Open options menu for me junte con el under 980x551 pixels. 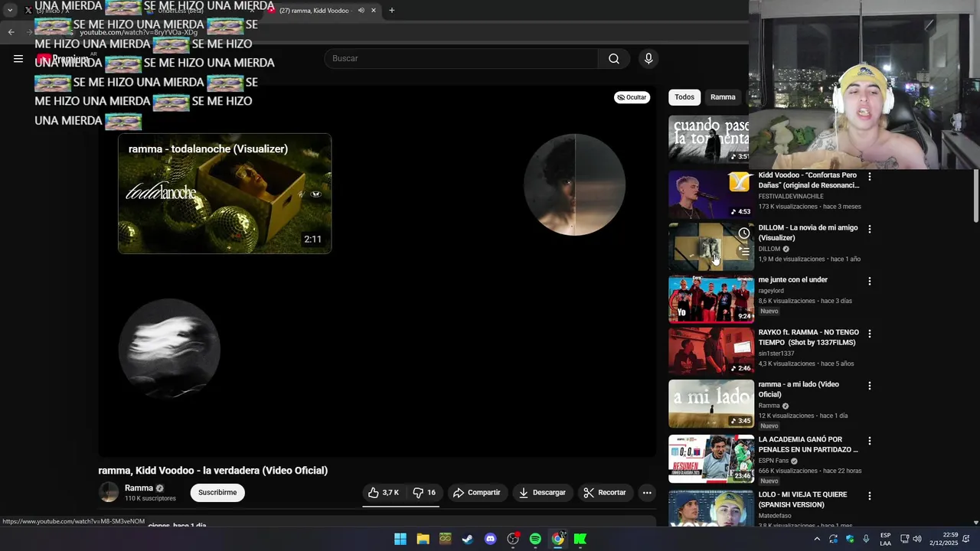[869, 281]
